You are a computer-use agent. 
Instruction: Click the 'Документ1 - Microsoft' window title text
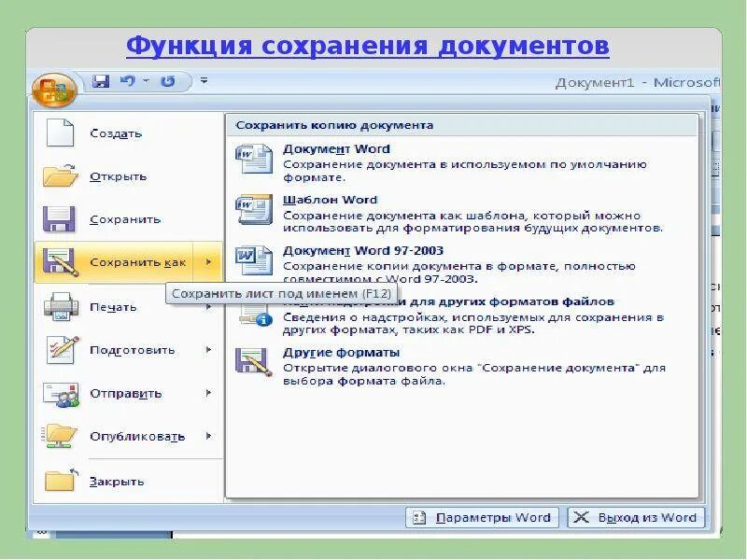pyautogui.click(x=638, y=82)
